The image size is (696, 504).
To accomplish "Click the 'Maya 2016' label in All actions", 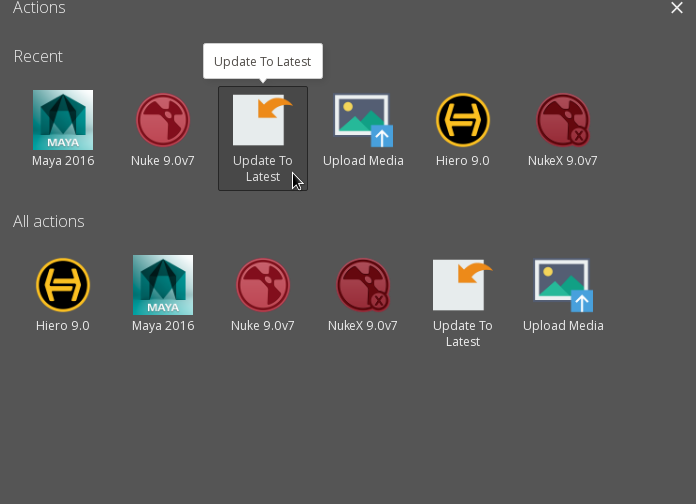I will (x=163, y=326).
